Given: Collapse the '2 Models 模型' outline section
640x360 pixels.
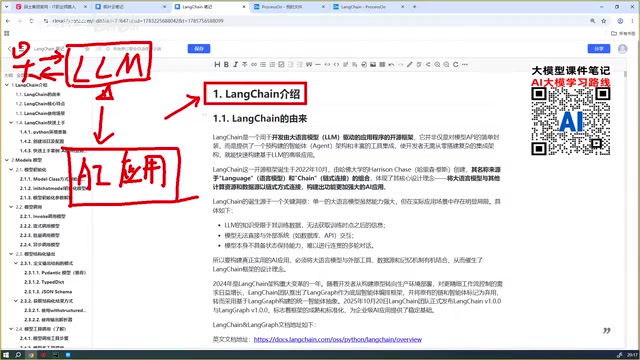Looking at the screenshot, I should pos(7,160).
